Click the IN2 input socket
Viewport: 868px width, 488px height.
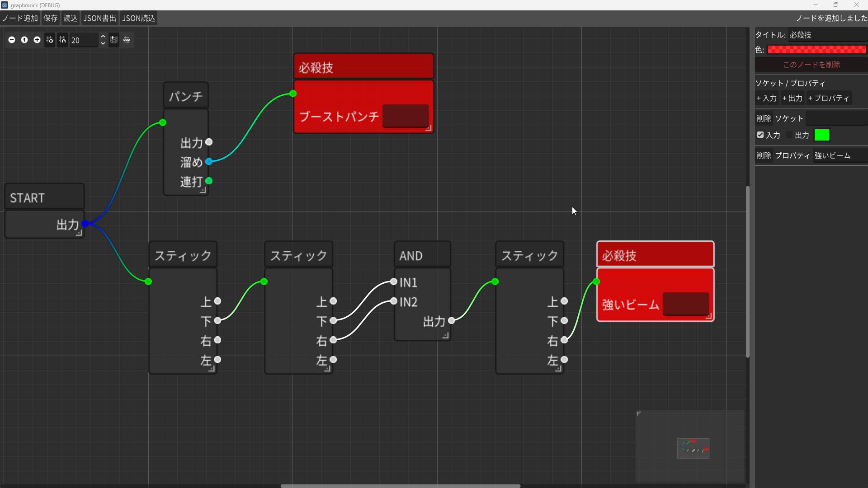pos(394,301)
